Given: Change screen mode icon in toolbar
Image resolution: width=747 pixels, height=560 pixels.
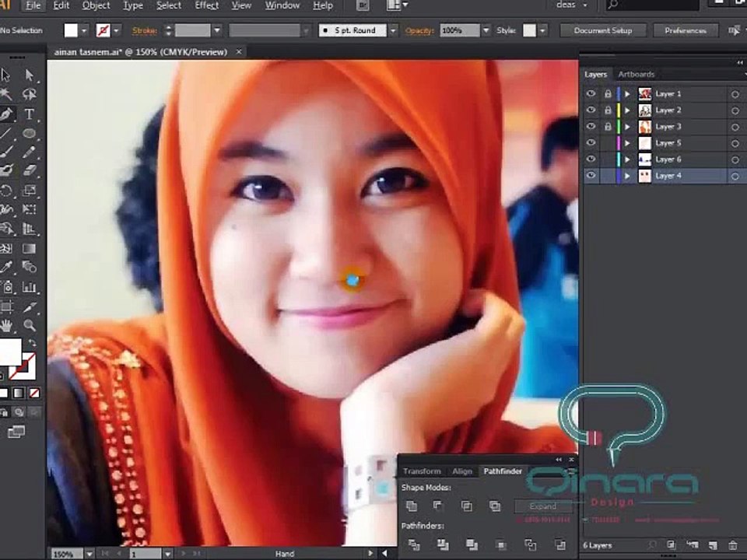Looking at the screenshot, I should (x=16, y=432).
